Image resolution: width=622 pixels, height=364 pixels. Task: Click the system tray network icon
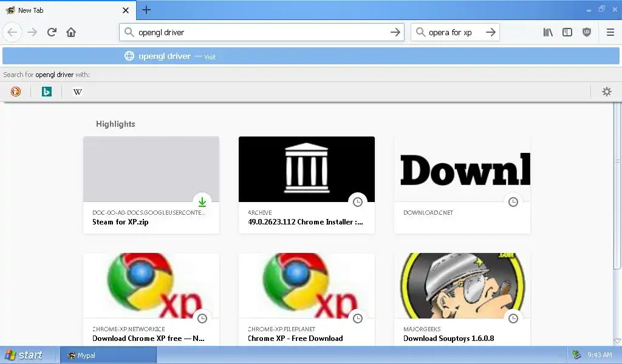[x=577, y=355]
